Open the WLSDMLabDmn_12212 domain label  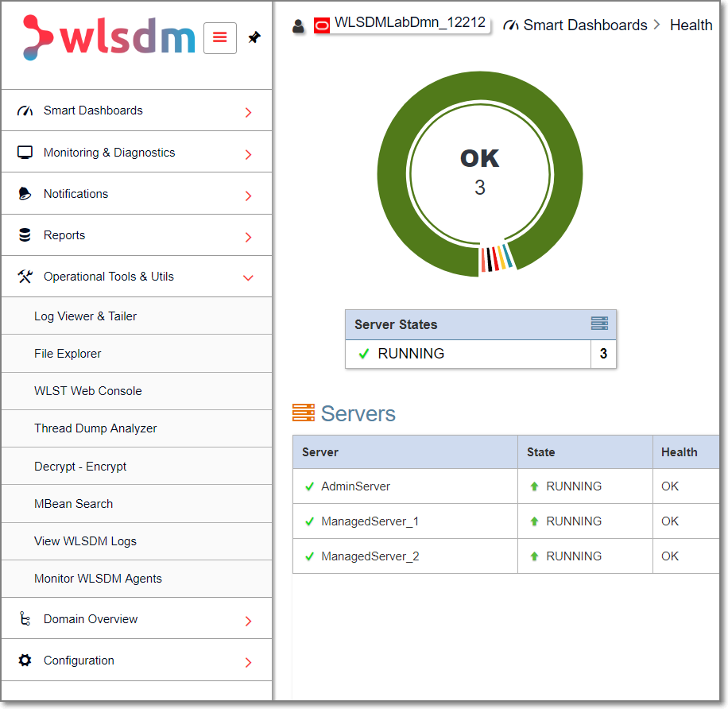pos(409,22)
